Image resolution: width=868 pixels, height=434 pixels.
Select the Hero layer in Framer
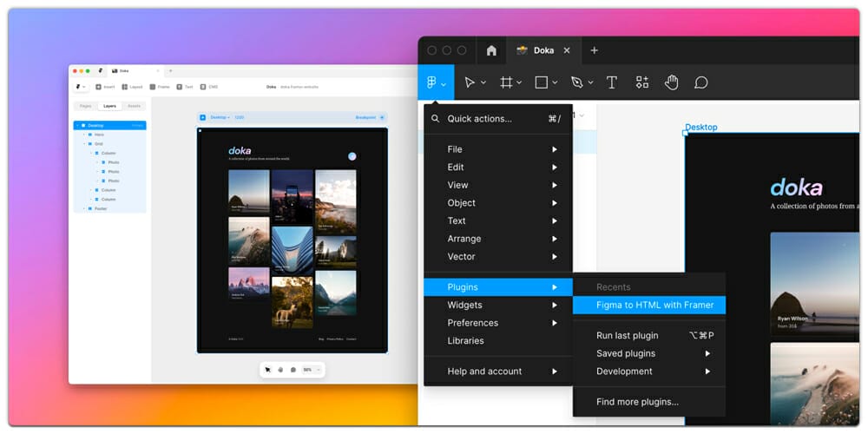point(109,135)
